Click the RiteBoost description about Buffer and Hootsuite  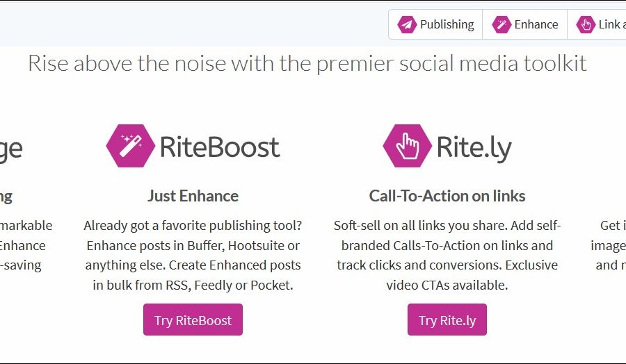pyautogui.click(x=193, y=255)
